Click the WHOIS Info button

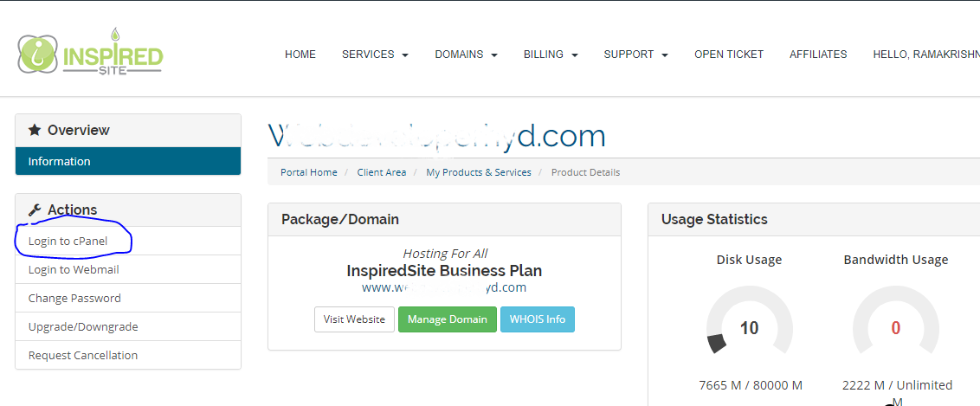[x=538, y=319]
